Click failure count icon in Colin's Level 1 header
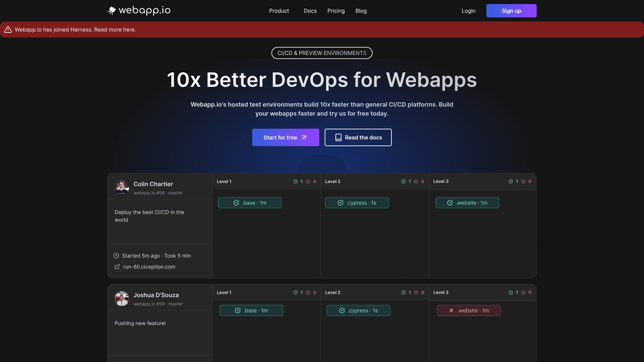This screenshot has width=644, height=362. (308, 181)
